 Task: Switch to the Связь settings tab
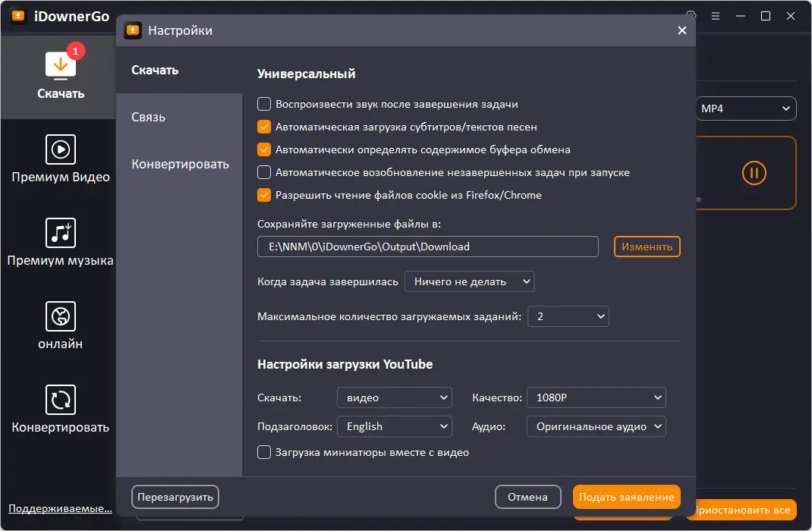coord(149,117)
